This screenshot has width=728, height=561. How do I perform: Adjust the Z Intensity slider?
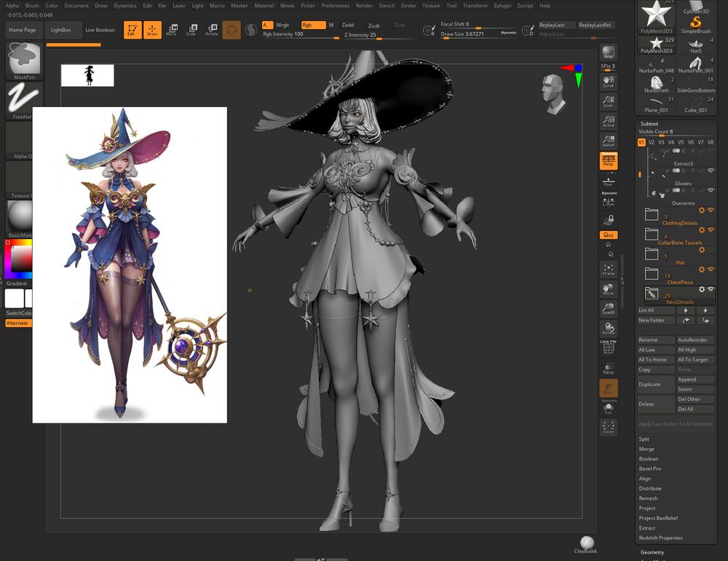click(380, 35)
